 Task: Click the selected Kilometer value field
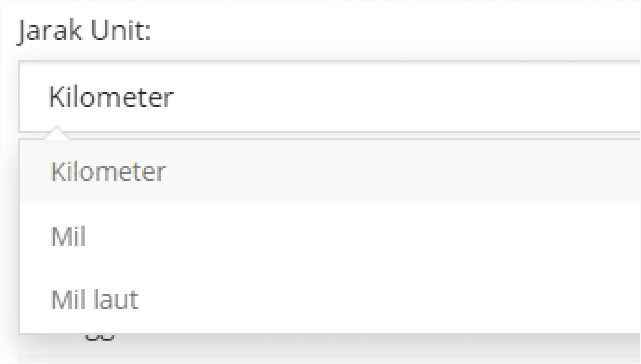click(x=329, y=97)
